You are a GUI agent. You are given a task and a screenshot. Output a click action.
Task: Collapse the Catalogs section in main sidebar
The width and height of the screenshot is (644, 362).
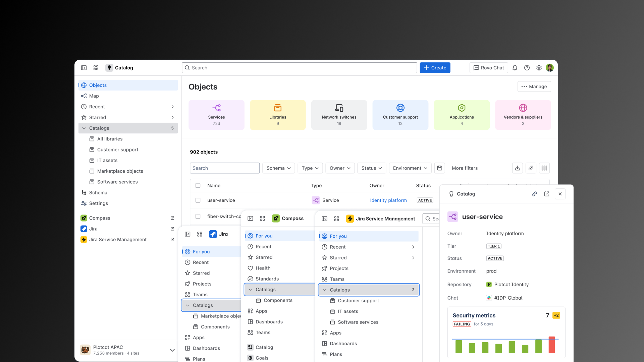pyautogui.click(x=84, y=128)
